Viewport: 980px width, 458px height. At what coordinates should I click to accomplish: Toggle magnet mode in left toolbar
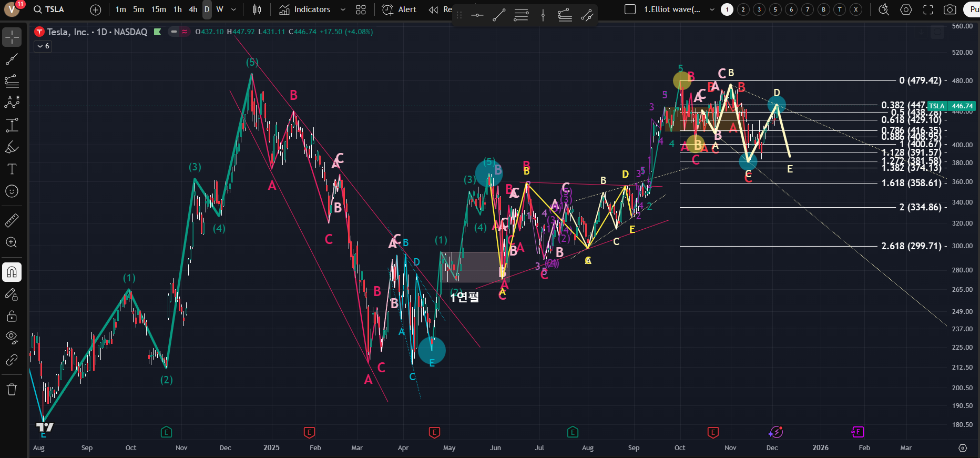pos(12,272)
